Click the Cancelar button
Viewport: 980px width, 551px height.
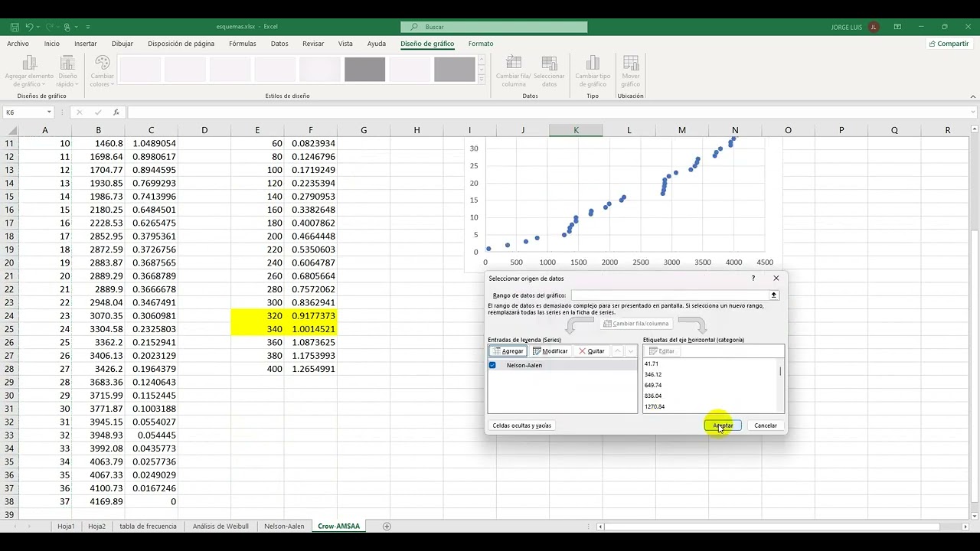click(766, 425)
